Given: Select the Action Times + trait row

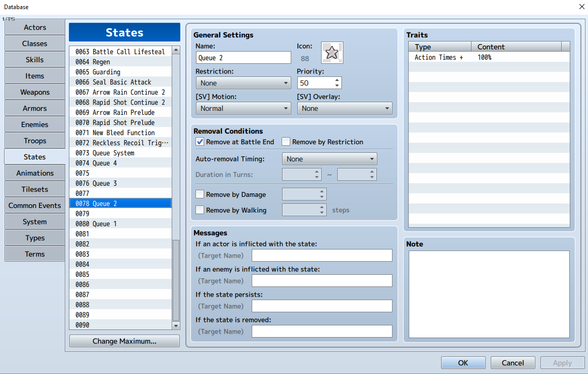Looking at the screenshot, I should click(x=489, y=57).
